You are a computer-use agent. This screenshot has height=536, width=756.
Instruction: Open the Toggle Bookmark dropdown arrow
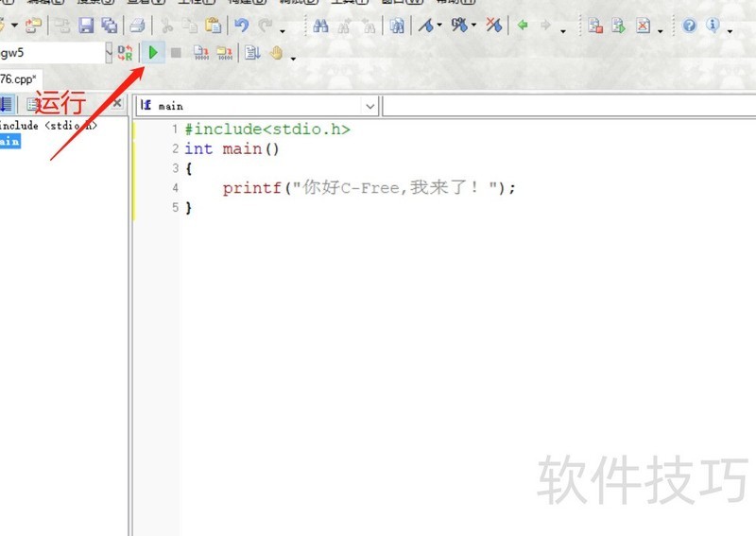click(439, 26)
